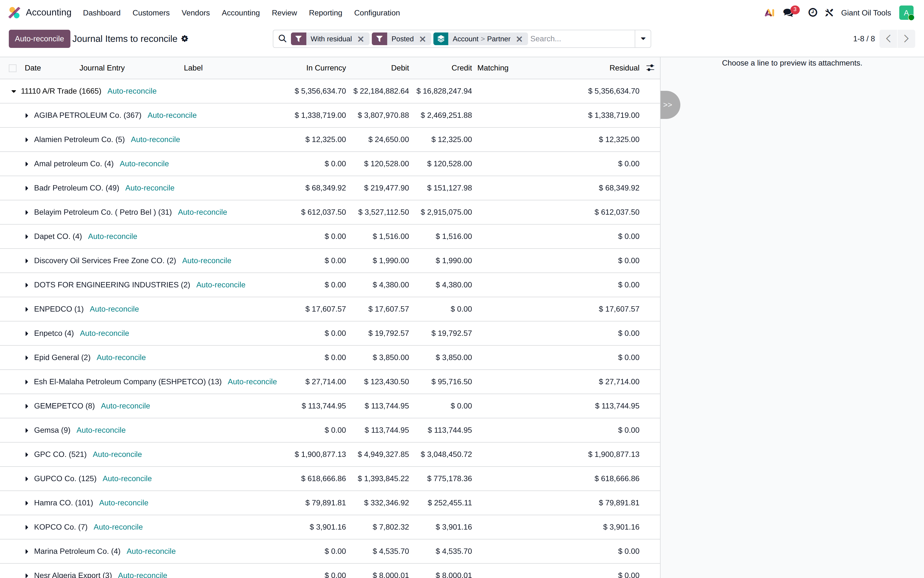Screen dimensions: 924x578
Task: Open the Customers menu
Action: (x=151, y=13)
